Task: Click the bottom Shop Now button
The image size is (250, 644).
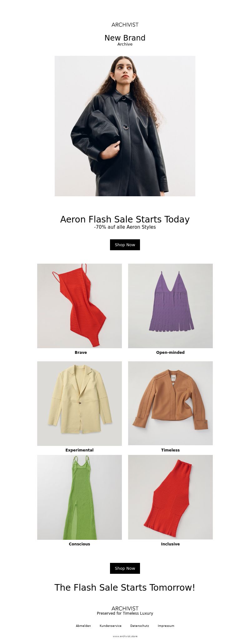Action: coord(125,568)
